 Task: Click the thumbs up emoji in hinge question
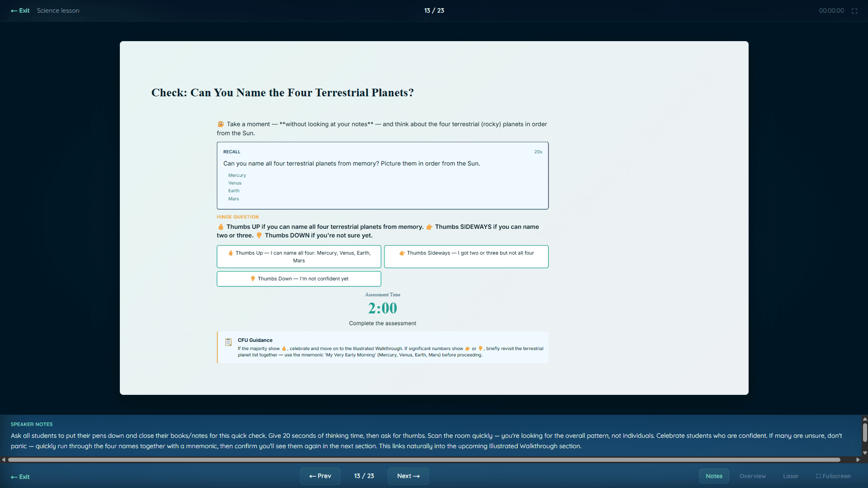click(x=221, y=227)
